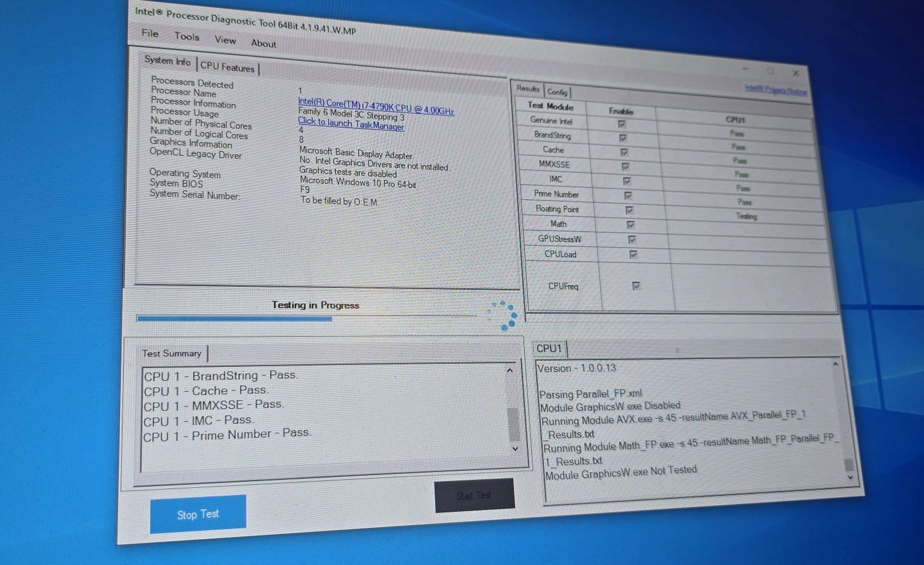Click the Test Module column header
This screenshot has height=565, width=924.
[x=551, y=106]
